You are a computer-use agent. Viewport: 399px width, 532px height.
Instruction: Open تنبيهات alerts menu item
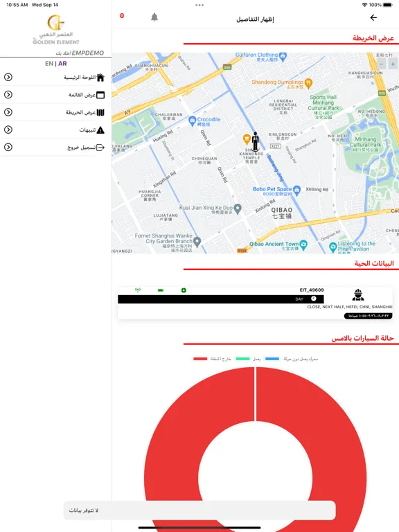click(54, 130)
